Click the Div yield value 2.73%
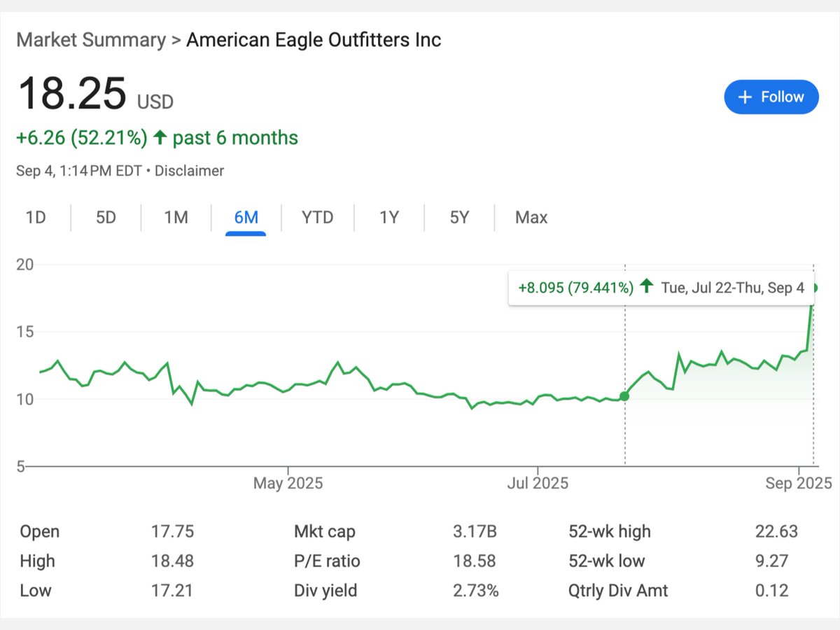 click(x=476, y=591)
